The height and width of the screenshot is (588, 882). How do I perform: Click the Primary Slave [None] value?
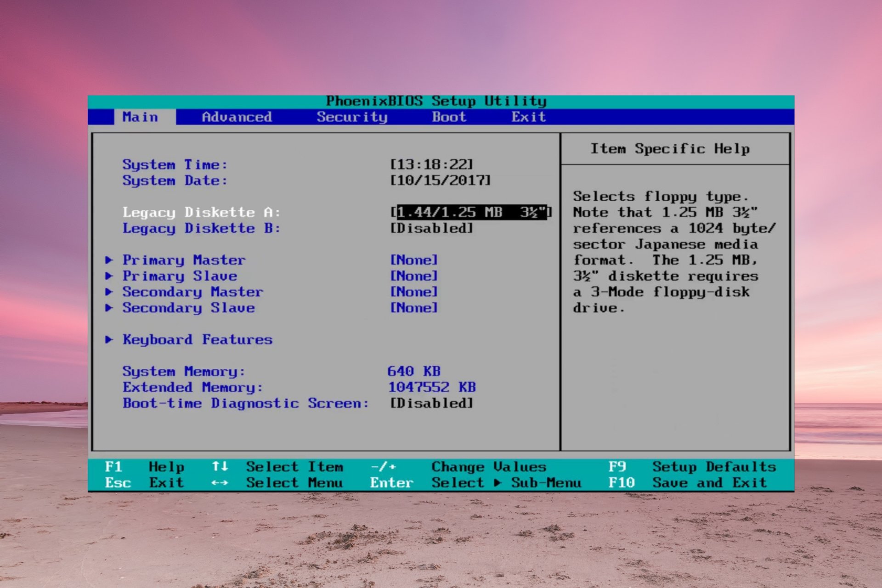pos(413,276)
